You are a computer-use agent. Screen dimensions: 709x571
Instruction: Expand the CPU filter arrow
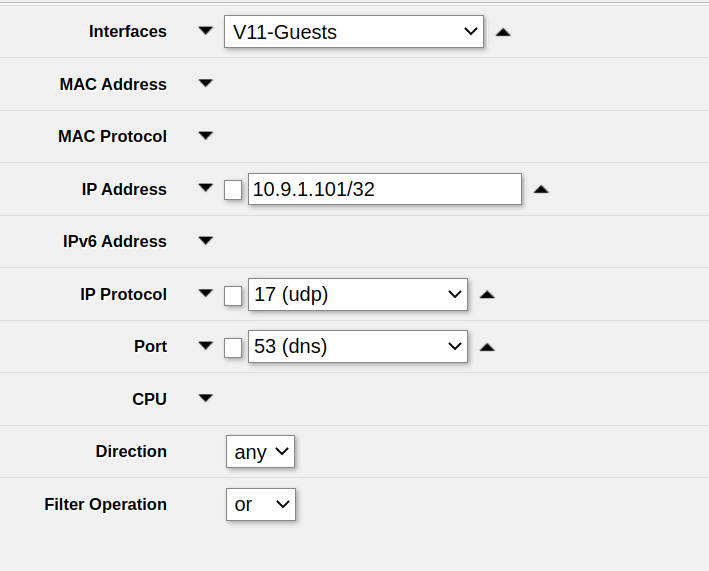[206, 398]
